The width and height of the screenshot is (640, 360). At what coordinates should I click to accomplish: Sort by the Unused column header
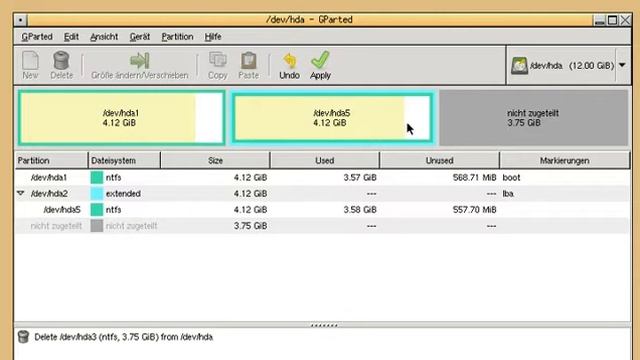point(440,160)
